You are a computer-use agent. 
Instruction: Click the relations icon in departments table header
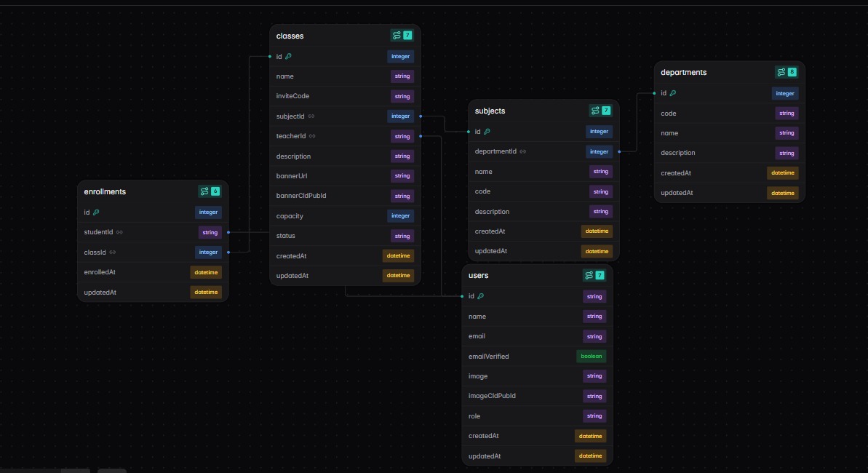781,72
